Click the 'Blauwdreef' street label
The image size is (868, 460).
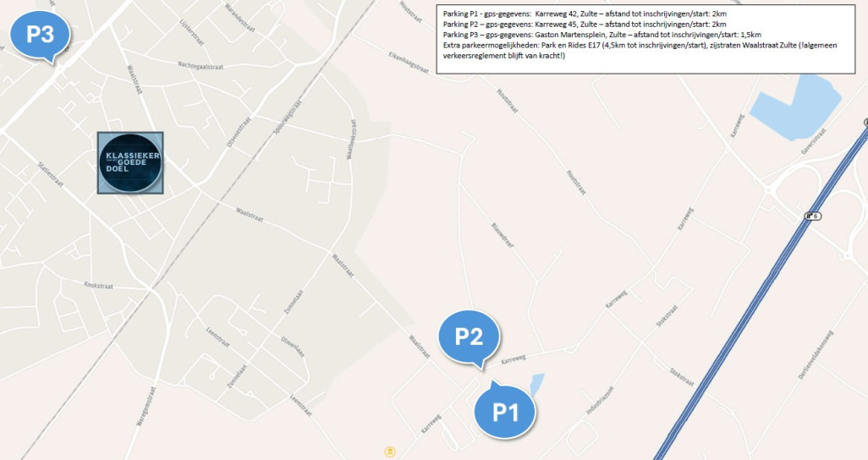click(x=503, y=235)
